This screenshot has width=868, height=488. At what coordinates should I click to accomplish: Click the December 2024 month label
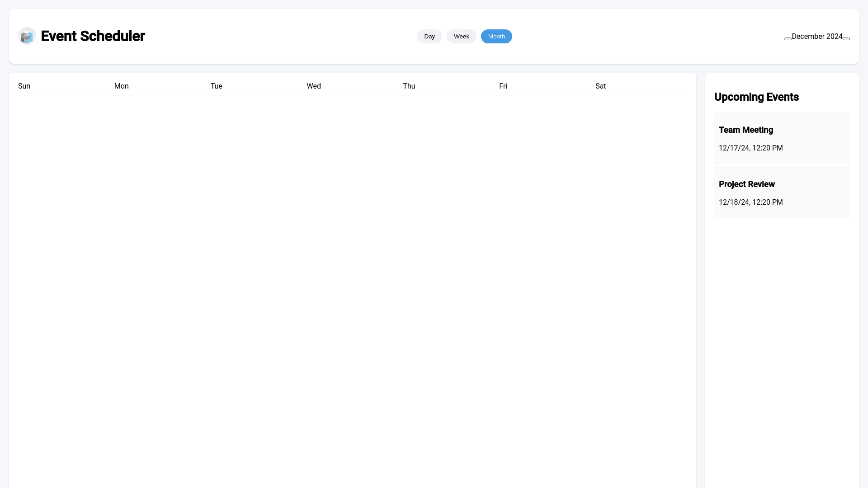click(817, 37)
